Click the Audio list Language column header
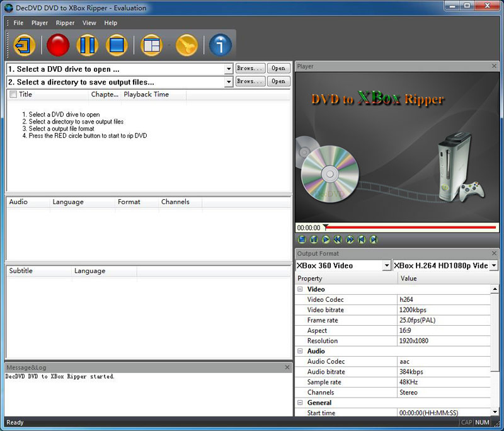The height and width of the screenshot is (431, 504). pyautogui.click(x=83, y=202)
